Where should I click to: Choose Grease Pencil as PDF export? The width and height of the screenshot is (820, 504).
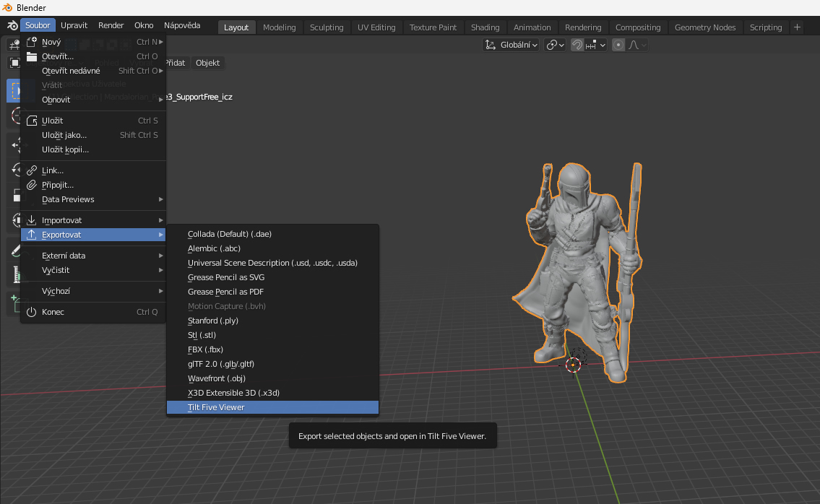point(272,292)
